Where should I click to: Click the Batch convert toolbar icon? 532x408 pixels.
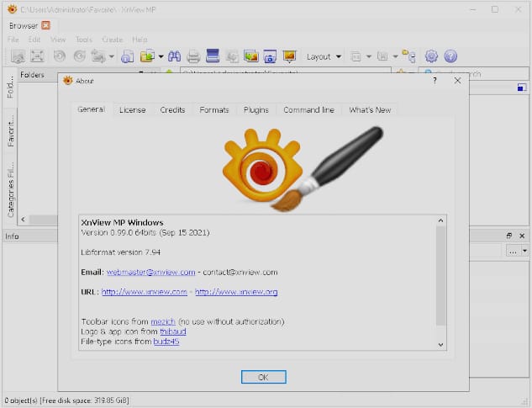(x=232, y=56)
